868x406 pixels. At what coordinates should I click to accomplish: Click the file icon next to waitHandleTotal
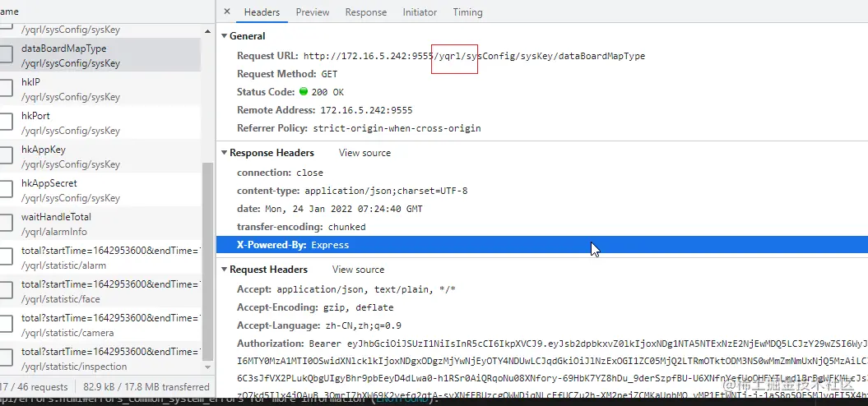click(x=6, y=223)
